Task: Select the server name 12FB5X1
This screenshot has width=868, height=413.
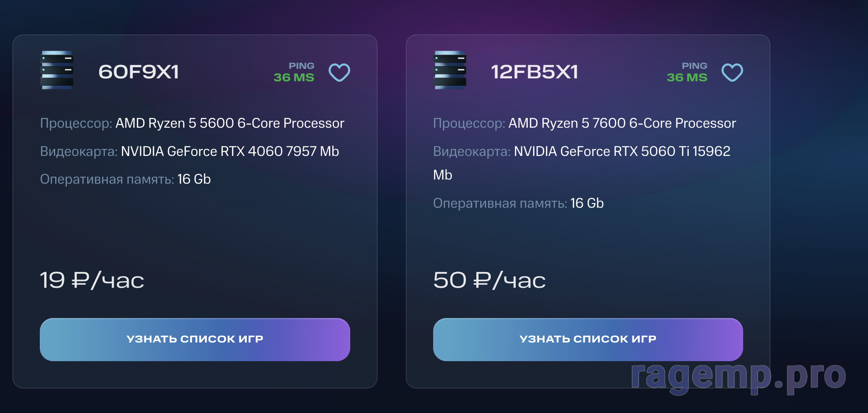Action: [x=535, y=71]
